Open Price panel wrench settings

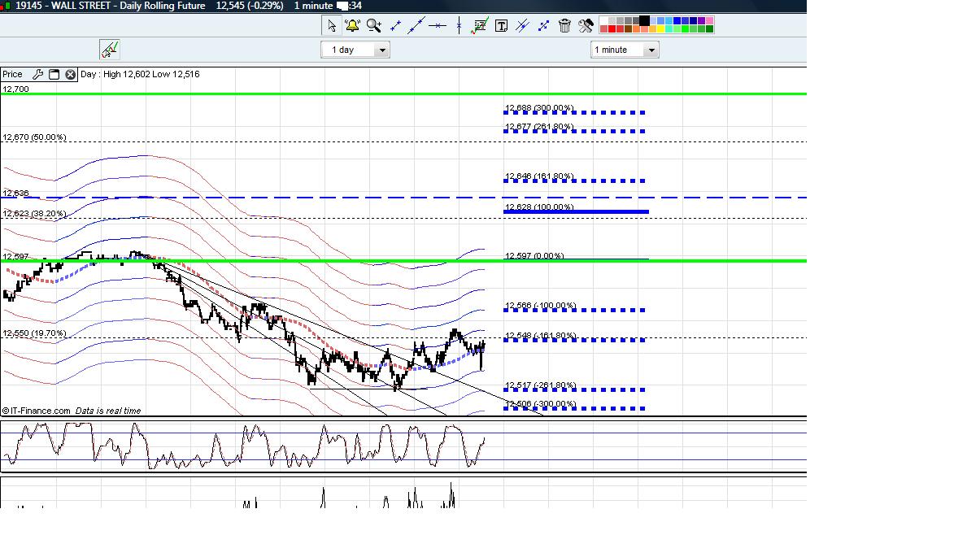[37, 74]
